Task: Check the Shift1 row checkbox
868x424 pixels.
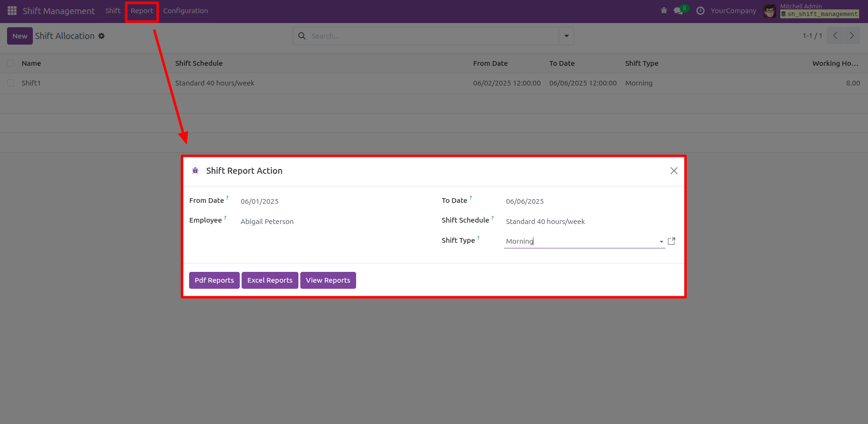Action: 11,83
